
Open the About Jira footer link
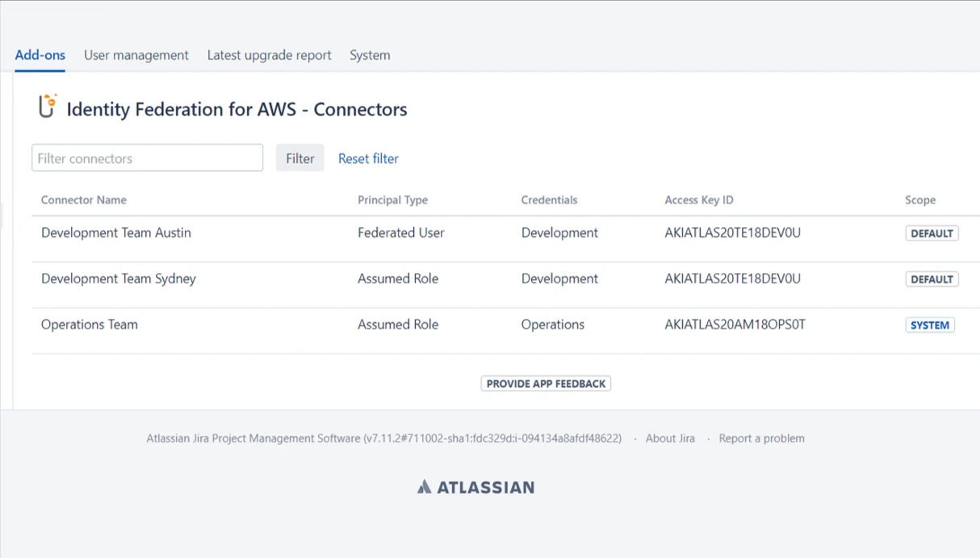(x=670, y=438)
